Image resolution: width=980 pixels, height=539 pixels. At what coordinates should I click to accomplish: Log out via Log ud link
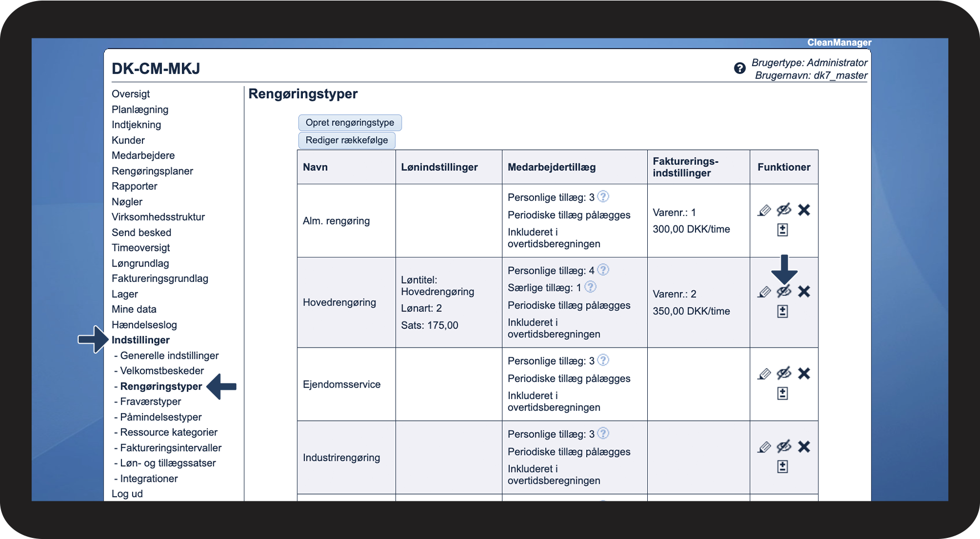[x=127, y=494]
